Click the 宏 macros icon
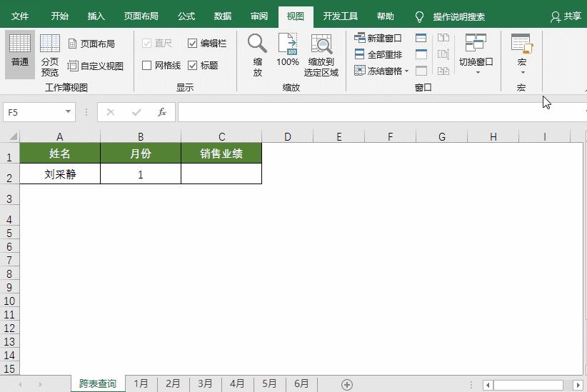Viewport: 587px width, 392px height. 521,43
